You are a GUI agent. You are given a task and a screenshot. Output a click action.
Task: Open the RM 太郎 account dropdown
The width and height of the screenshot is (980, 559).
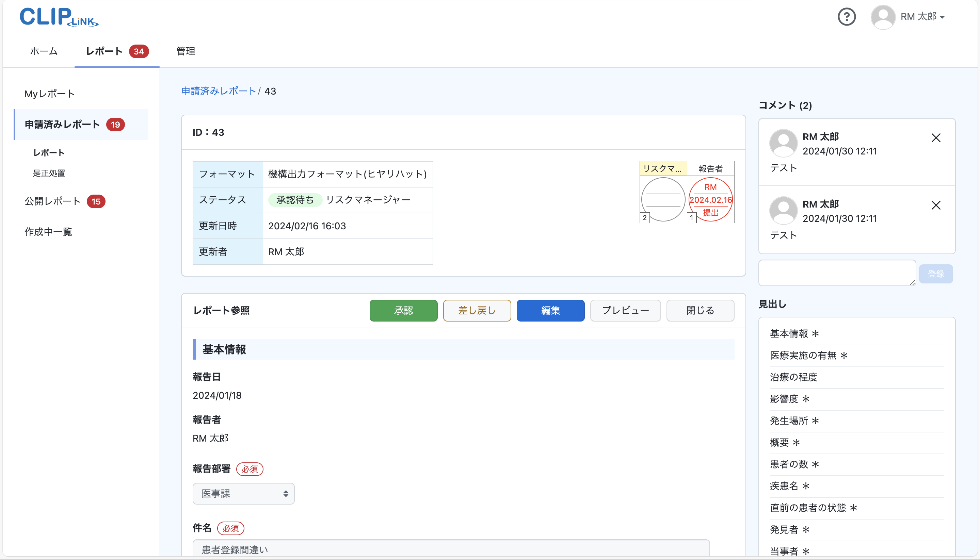[x=922, y=17]
